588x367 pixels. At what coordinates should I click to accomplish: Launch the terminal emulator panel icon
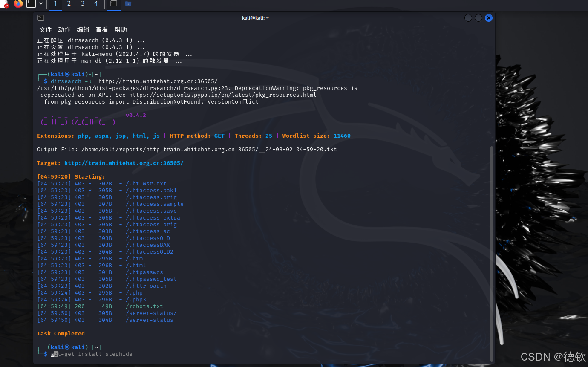(31, 4)
